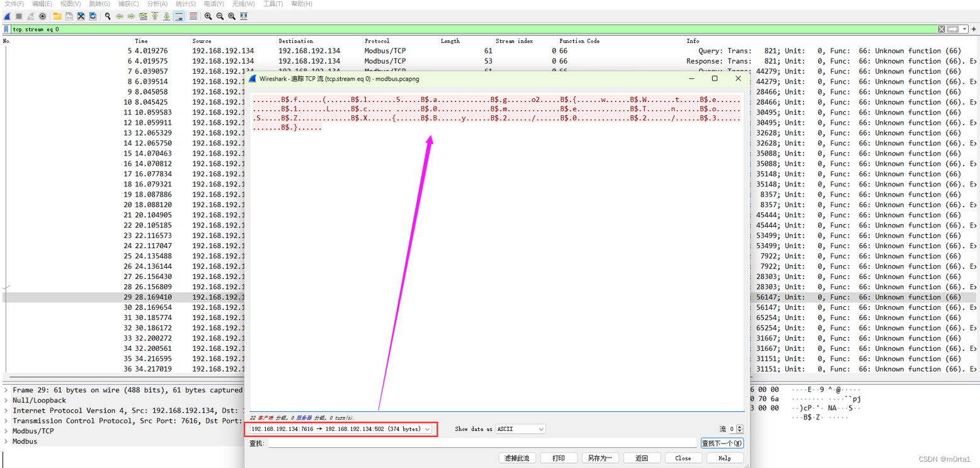Click the find packet magnifier icon
This screenshot has width=980, height=468.
click(108, 16)
